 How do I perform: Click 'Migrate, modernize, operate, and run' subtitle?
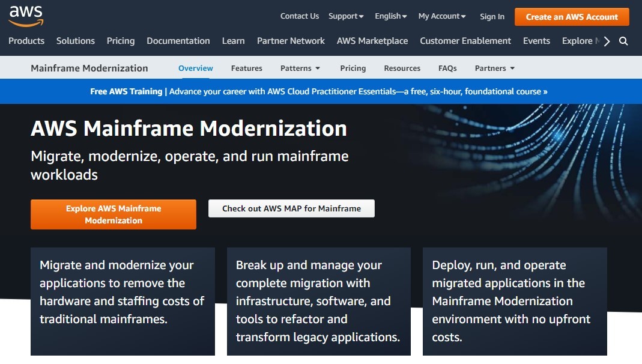(x=190, y=165)
